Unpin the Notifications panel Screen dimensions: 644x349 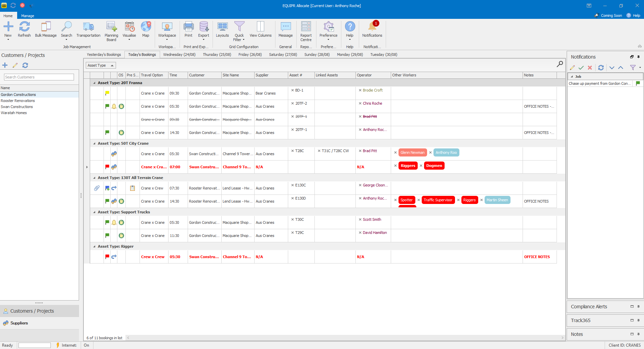click(638, 57)
